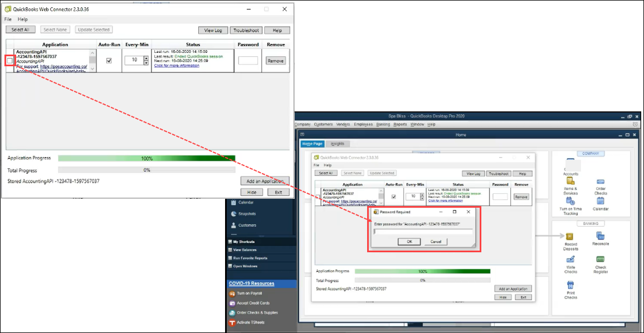Click Total Progress bar in large Web Connector
This screenshot has width=644, height=333.
click(147, 170)
